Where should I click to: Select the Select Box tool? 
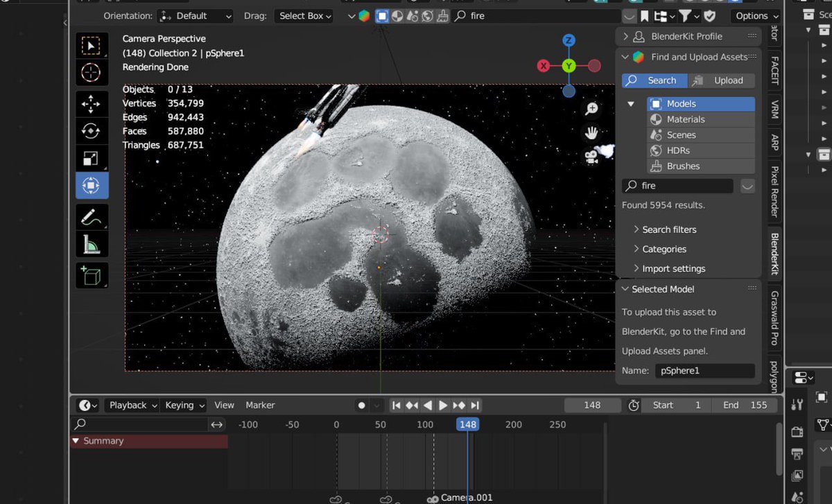coord(91,46)
